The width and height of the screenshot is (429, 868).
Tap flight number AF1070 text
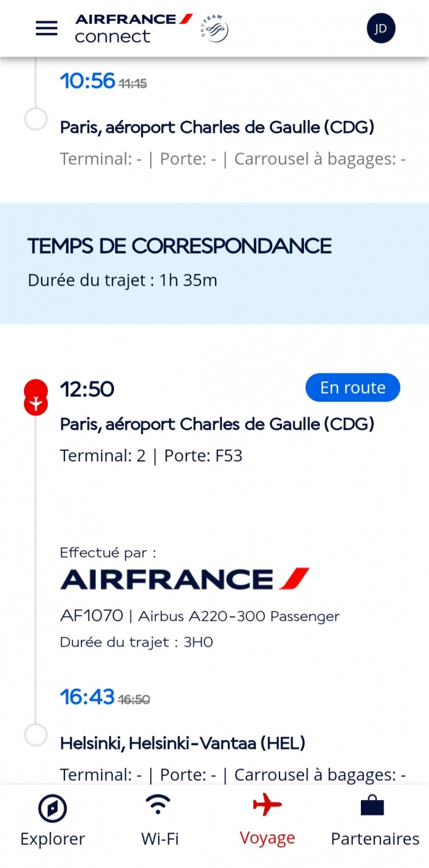click(91, 616)
